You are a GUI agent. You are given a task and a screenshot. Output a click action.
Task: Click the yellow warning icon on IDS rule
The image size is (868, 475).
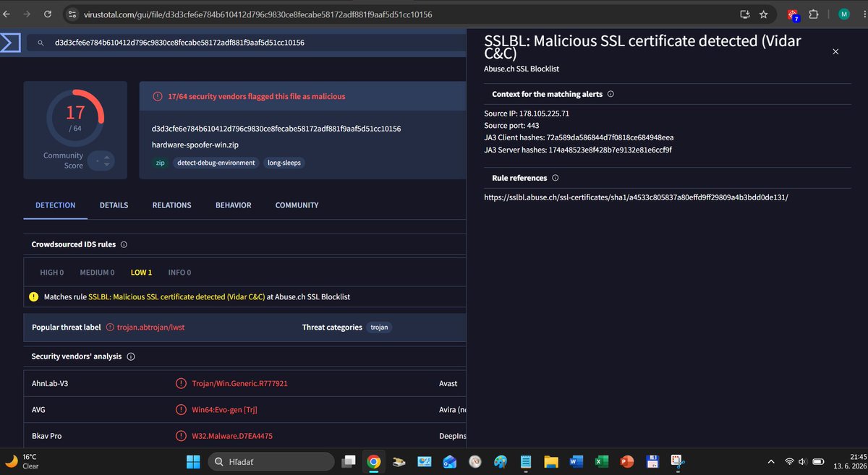(x=34, y=296)
